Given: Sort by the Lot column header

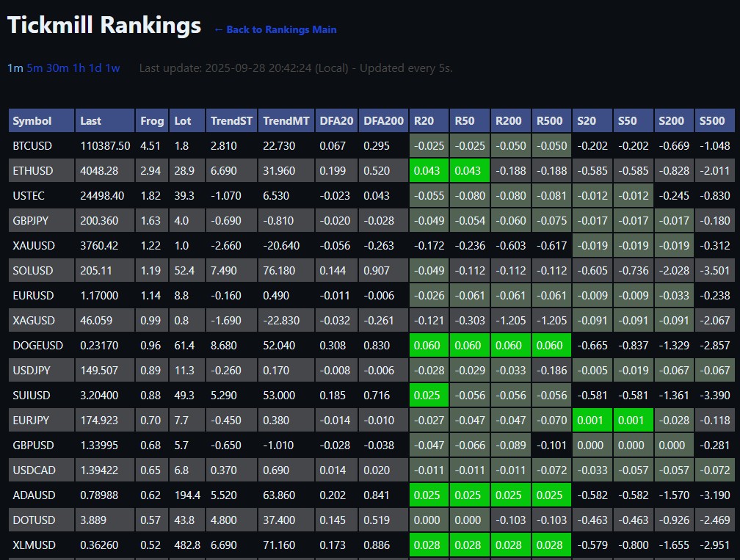Looking at the screenshot, I should 182,120.
